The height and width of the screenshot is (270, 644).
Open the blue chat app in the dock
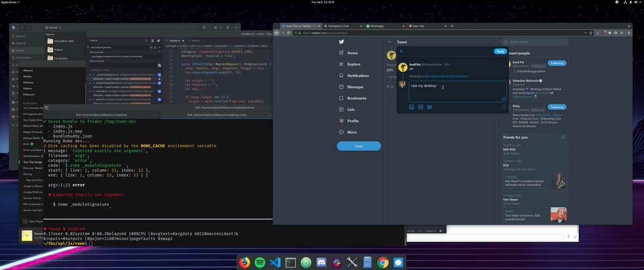click(398, 262)
